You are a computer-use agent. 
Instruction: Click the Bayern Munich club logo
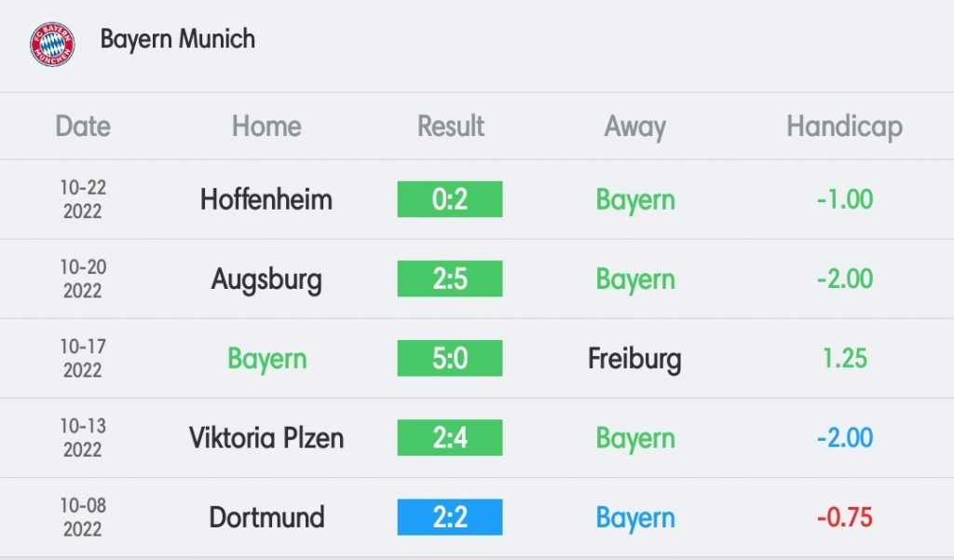[52, 45]
